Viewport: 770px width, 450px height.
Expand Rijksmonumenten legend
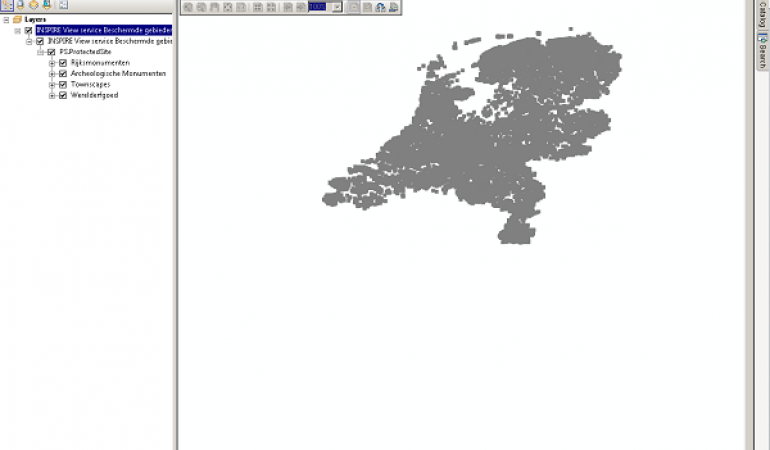tap(52, 63)
